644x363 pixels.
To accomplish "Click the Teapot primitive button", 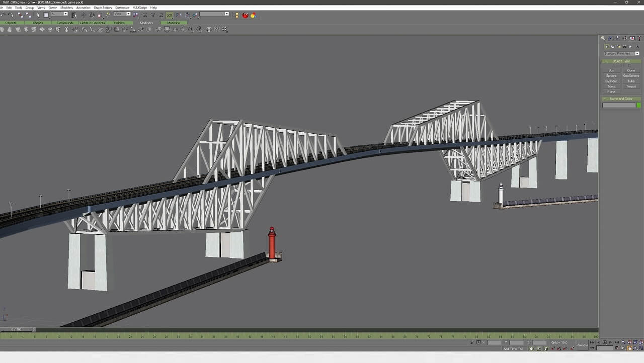I will (631, 86).
